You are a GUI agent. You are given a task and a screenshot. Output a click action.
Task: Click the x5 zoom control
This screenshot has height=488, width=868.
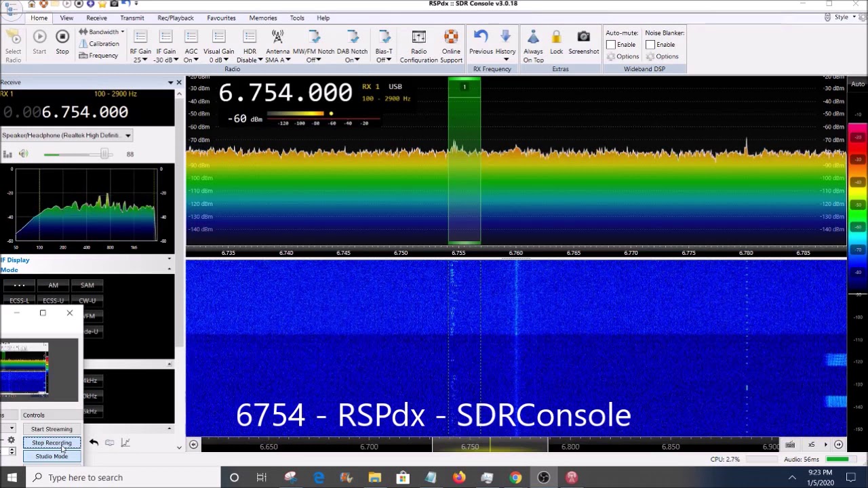(x=812, y=445)
